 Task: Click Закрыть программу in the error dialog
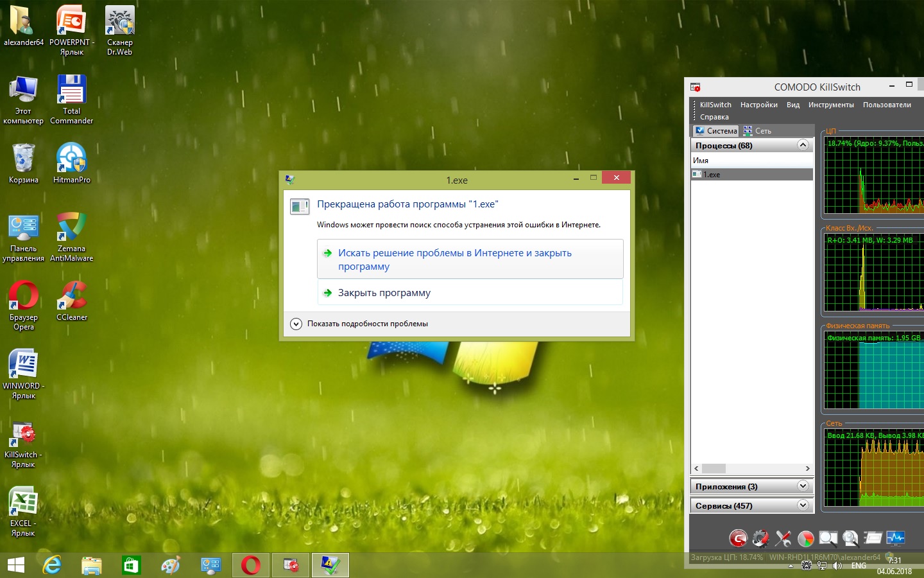tap(384, 293)
